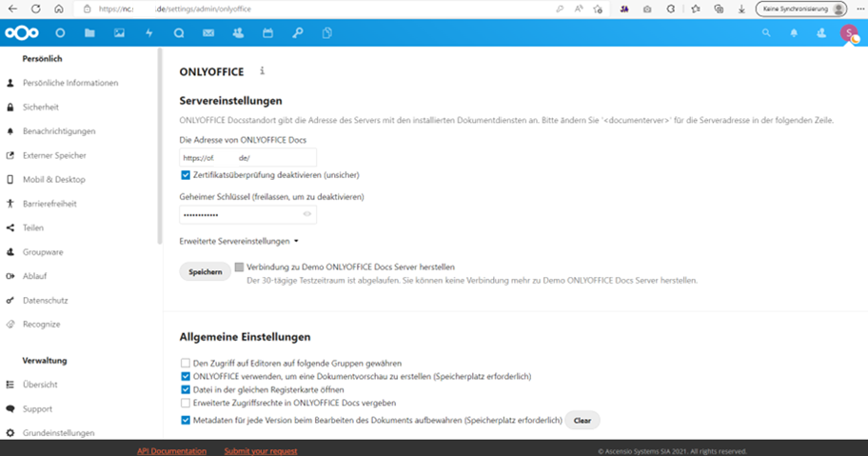Open the Contacts people icon
Screen dimensions: 868x456
tap(238, 33)
